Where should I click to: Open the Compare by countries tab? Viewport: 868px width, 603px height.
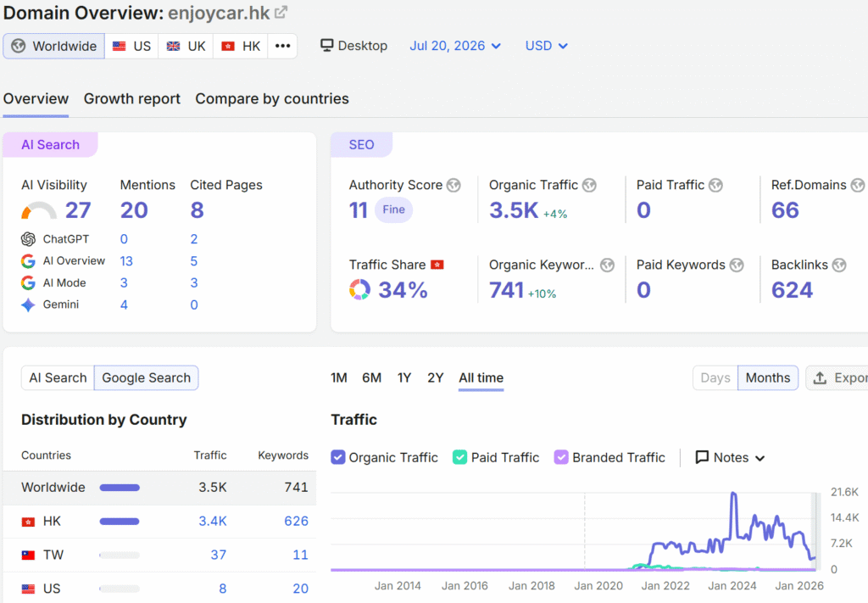pos(272,98)
